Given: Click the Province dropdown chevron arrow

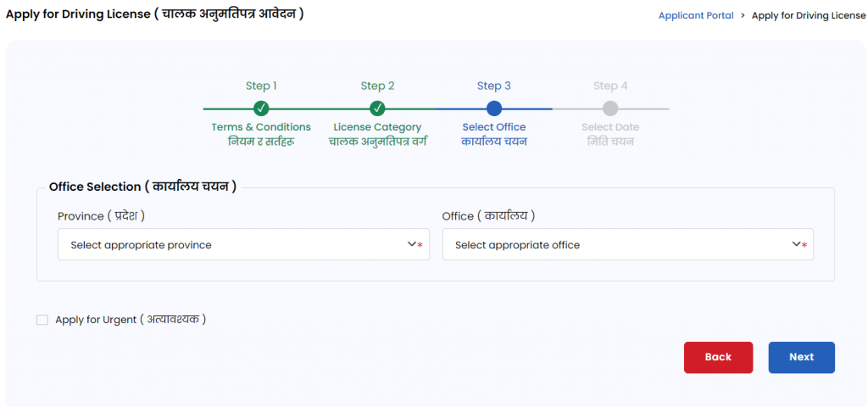Looking at the screenshot, I should (412, 244).
